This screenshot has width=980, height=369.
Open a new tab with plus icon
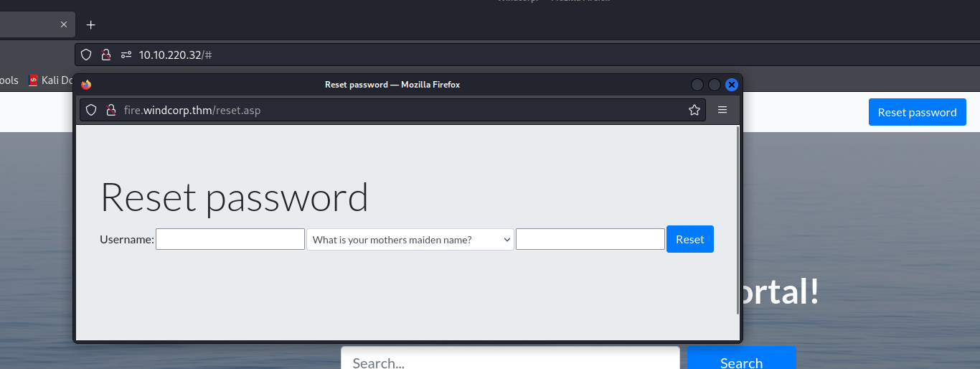click(x=90, y=24)
